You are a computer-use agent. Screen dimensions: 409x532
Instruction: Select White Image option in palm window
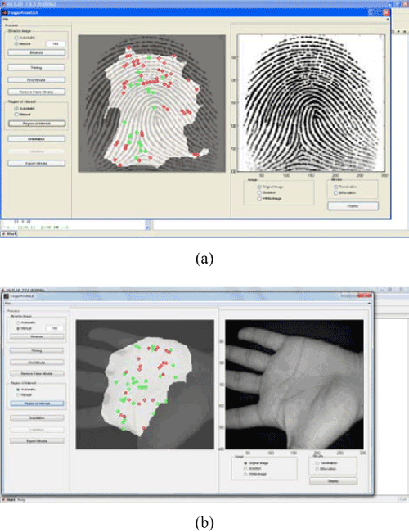point(245,475)
